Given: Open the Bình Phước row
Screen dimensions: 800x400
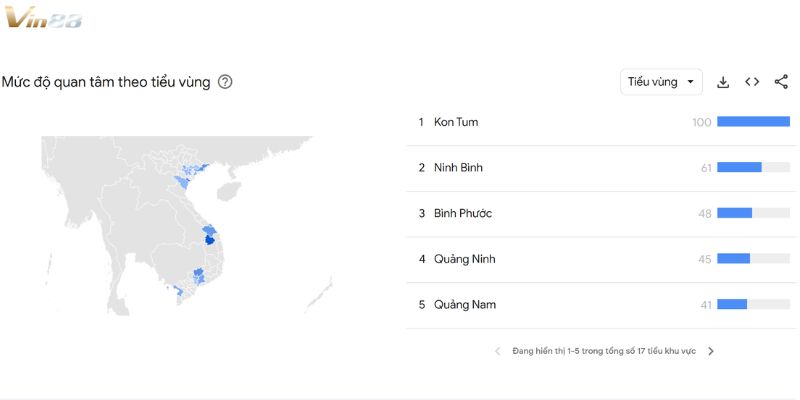Looking at the screenshot, I should pyautogui.click(x=462, y=213).
